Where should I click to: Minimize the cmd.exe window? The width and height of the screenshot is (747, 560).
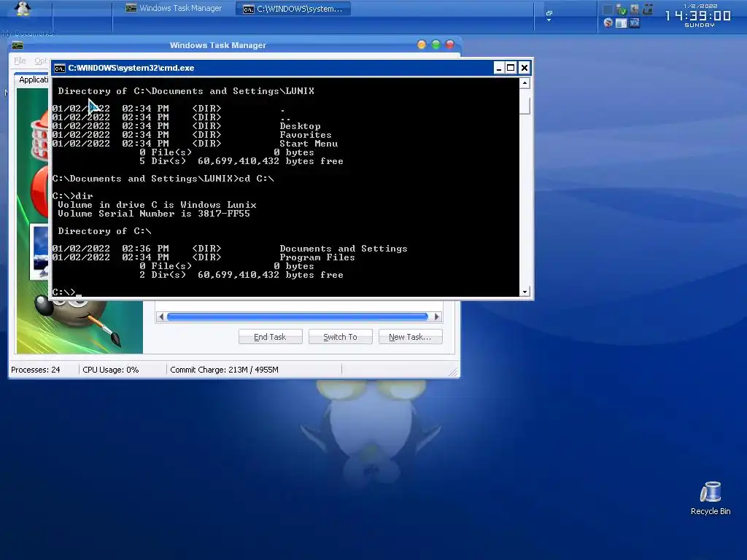coord(498,68)
